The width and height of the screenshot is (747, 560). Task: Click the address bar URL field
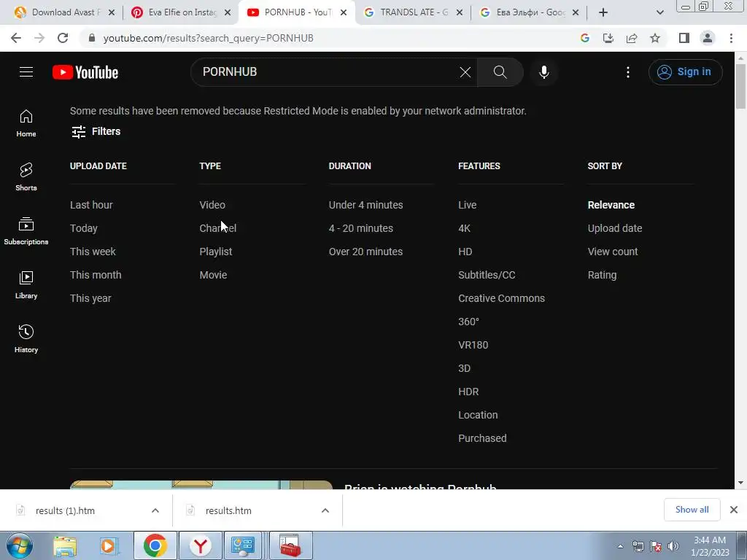pyautogui.click(x=329, y=38)
